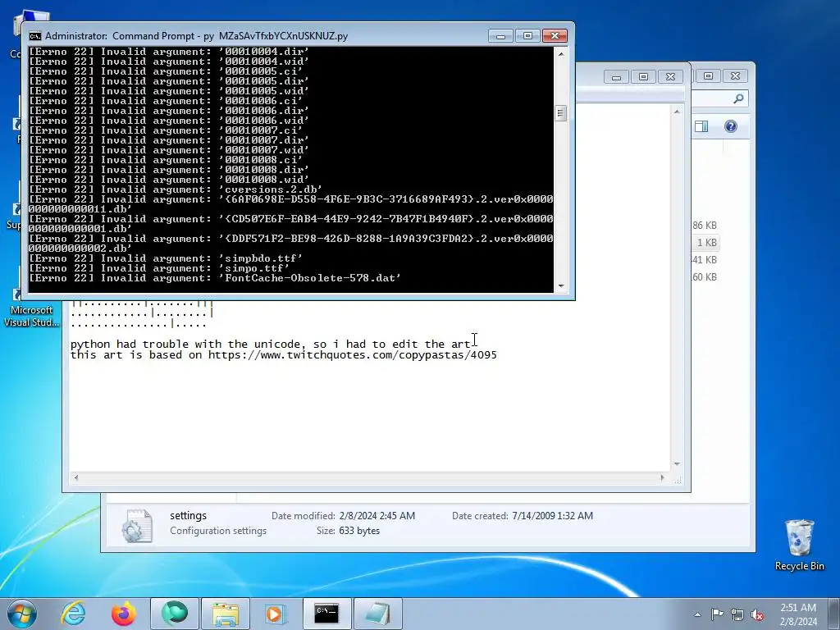Open the green globe browser taskbar icon
This screenshot has width=840, height=630.
175,614
